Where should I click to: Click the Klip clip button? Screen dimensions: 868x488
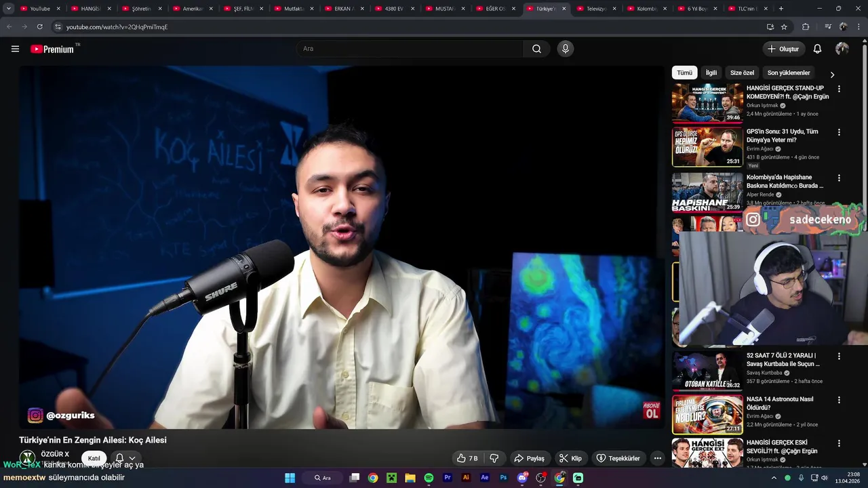coord(570,458)
